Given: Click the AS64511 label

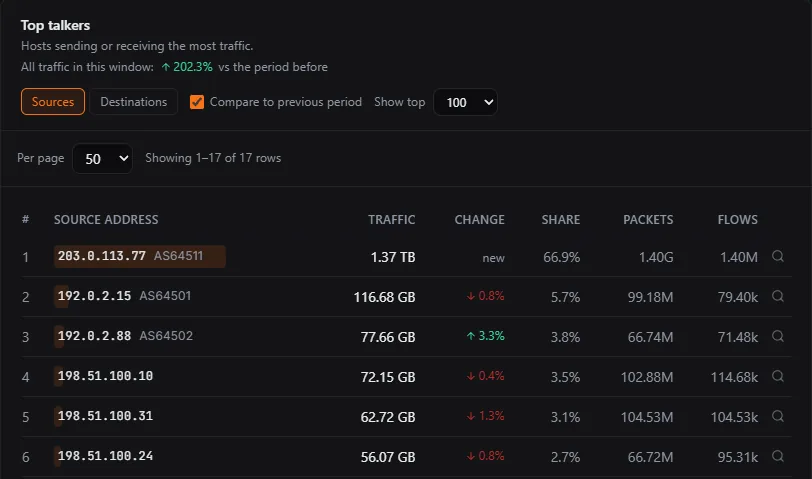Looking at the screenshot, I should point(178,256).
